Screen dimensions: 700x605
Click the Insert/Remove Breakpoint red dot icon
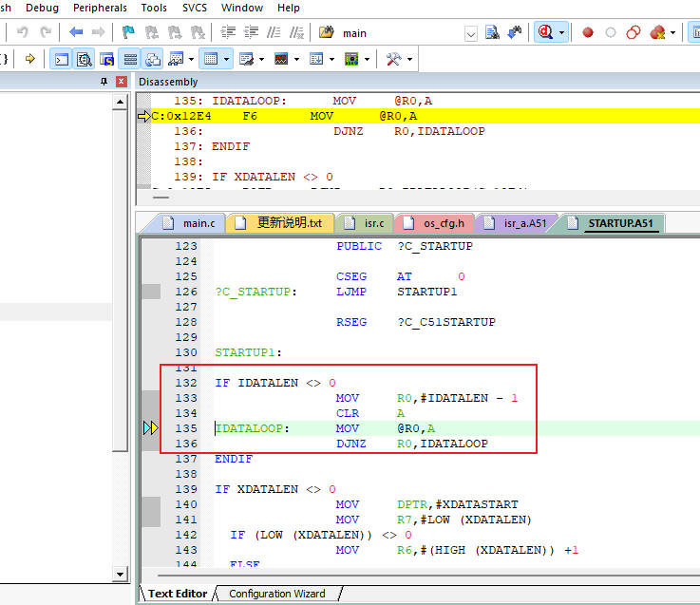(588, 32)
